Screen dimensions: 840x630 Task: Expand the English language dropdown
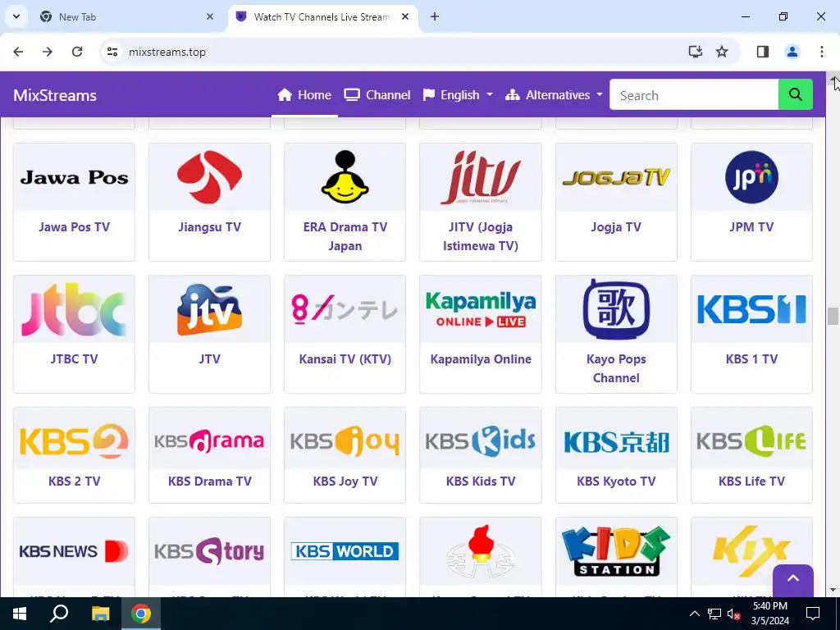coord(458,95)
